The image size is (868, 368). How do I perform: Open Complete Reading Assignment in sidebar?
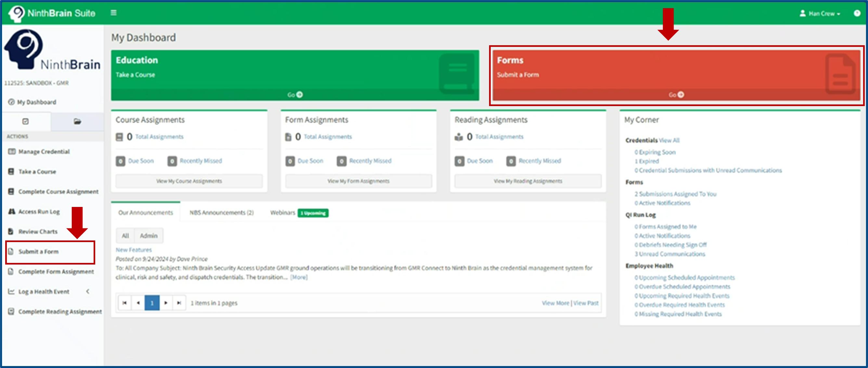55,312
